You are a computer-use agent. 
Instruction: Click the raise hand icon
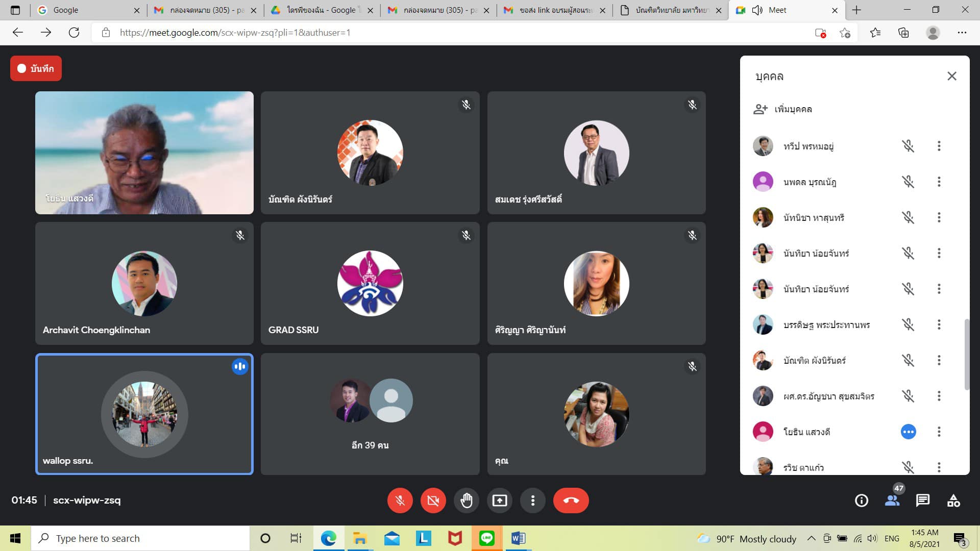click(466, 500)
